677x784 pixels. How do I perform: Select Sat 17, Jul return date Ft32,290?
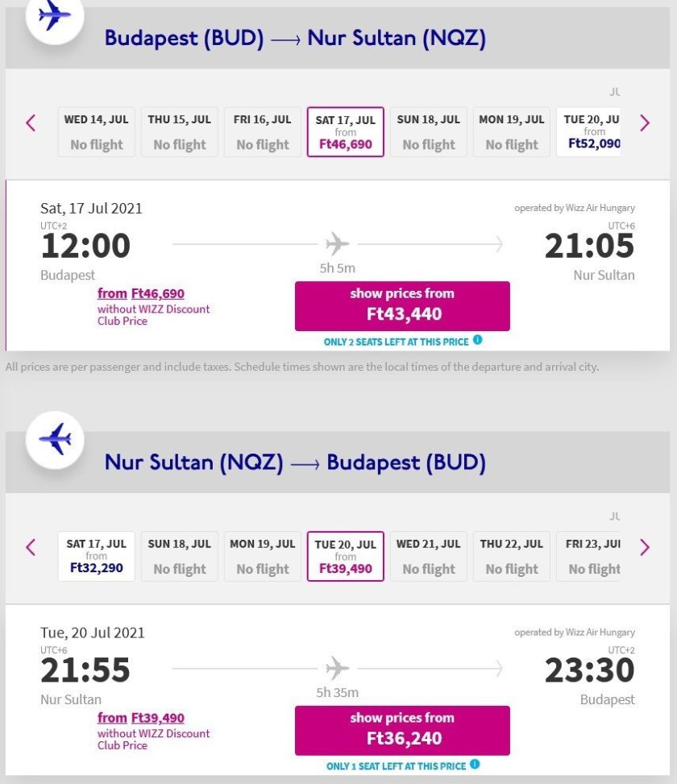click(x=96, y=556)
